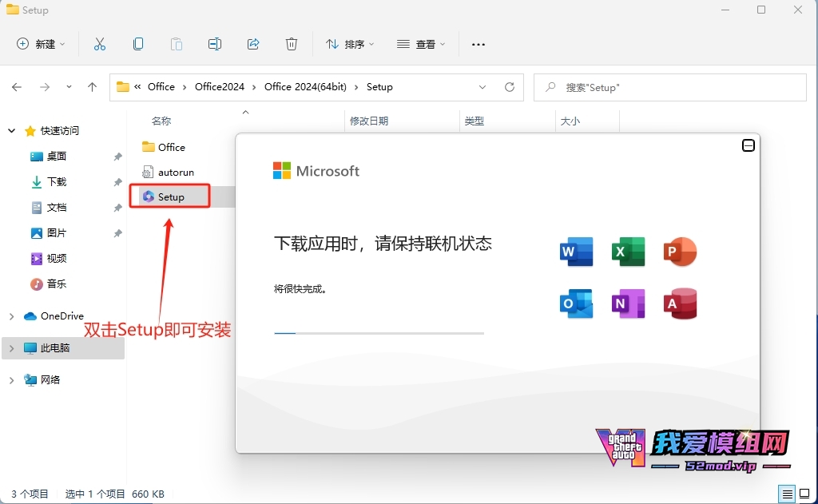Unpin 图片 using its pin icon
Image resolution: width=818 pixels, height=504 pixels.
point(118,233)
